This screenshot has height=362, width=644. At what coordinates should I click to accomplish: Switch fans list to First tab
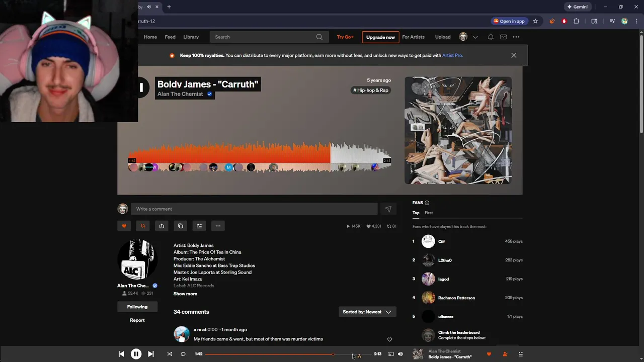(429, 213)
